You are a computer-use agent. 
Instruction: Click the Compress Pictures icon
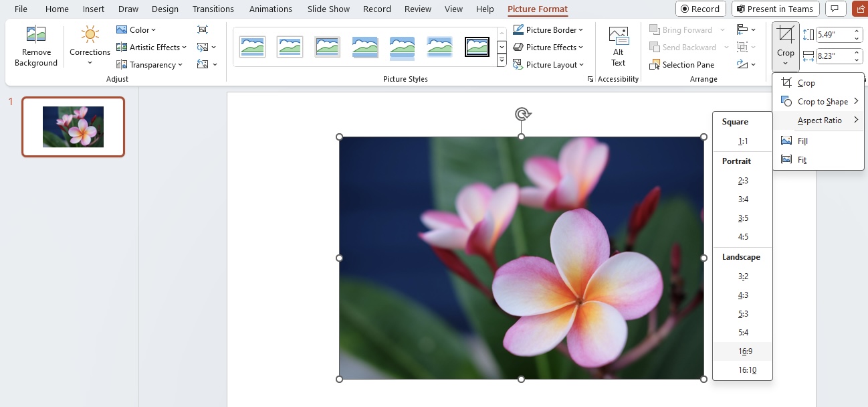203,29
